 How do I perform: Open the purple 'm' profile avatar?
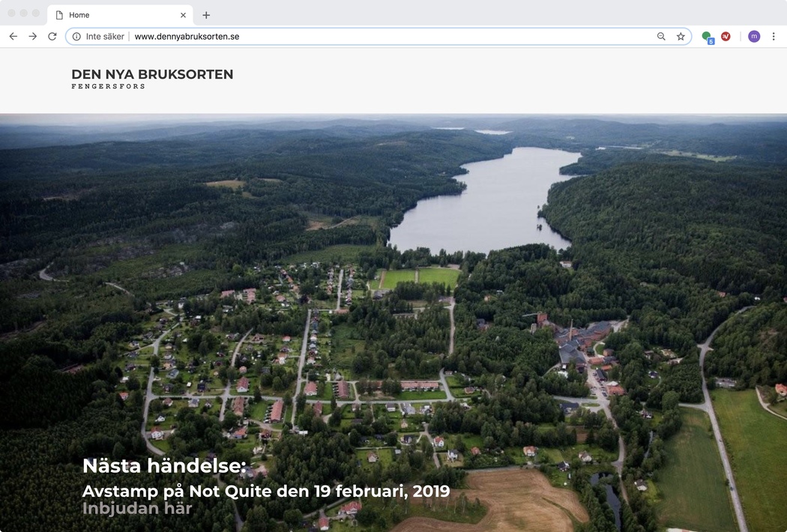pyautogui.click(x=754, y=36)
